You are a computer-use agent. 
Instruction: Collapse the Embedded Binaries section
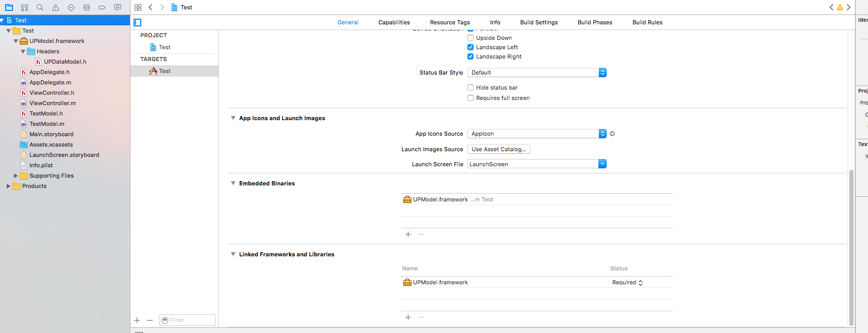coord(233,183)
